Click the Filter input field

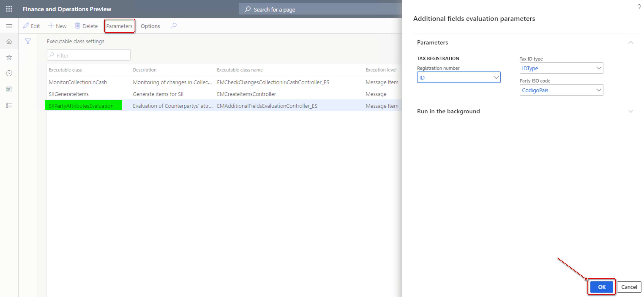(x=88, y=55)
